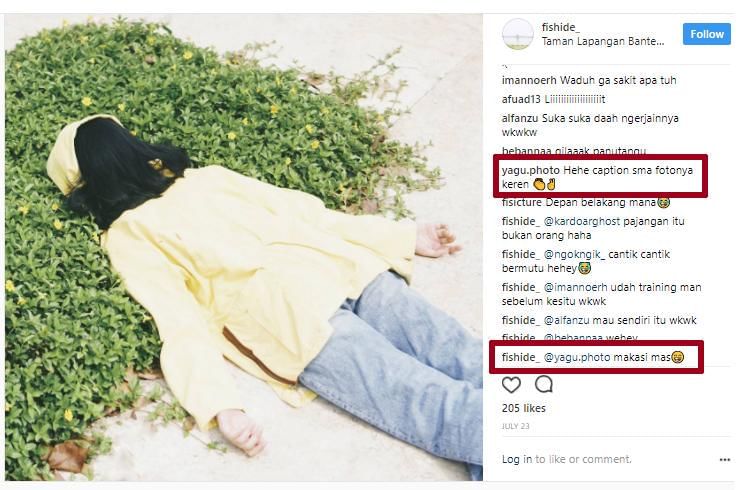Open yagu.photo commenter profile
This screenshot has width=750, height=490.
(x=530, y=170)
